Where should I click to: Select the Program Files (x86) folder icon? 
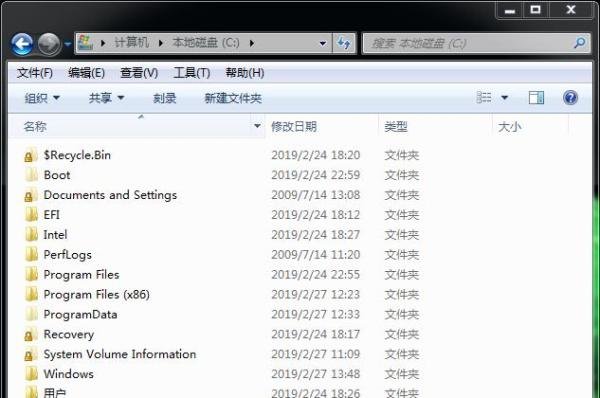tap(31, 294)
